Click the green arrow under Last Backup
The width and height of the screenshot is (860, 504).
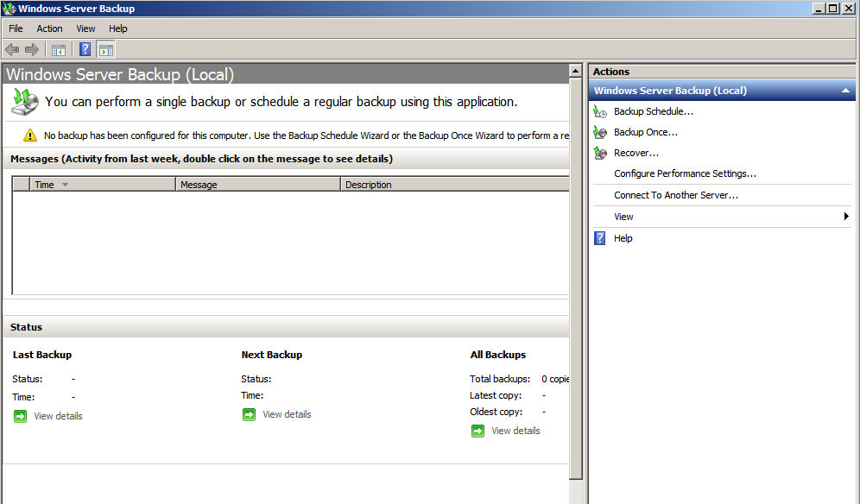21,416
